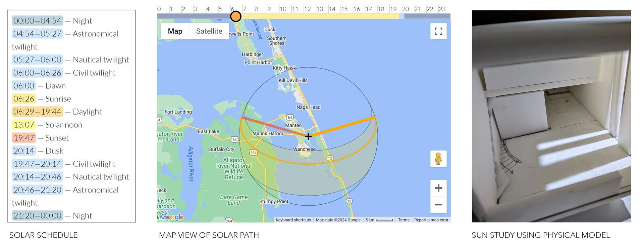Click the 5 km scale control
Viewport: 644px width, 246px height.
point(379,220)
